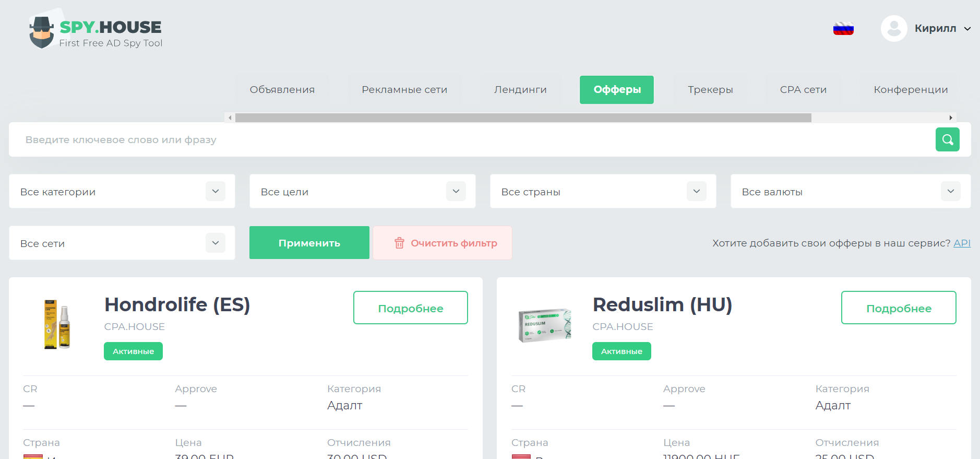The height and width of the screenshot is (459, 980).
Task: Open the Трекеры tab
Action: point(710,90)
